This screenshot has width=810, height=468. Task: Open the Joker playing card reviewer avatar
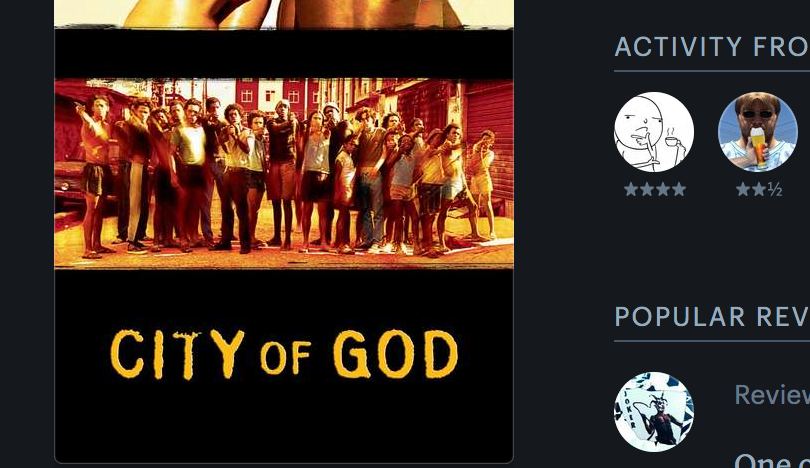(x=653, y=412)
